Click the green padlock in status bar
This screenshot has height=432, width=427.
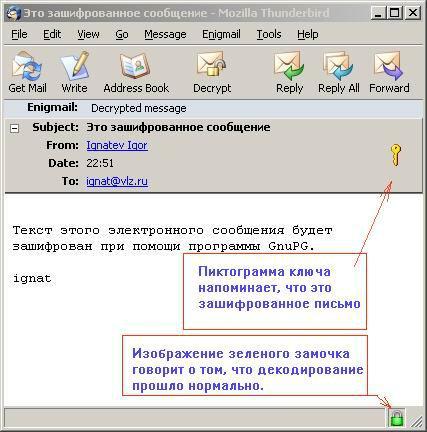pos(397,418)
